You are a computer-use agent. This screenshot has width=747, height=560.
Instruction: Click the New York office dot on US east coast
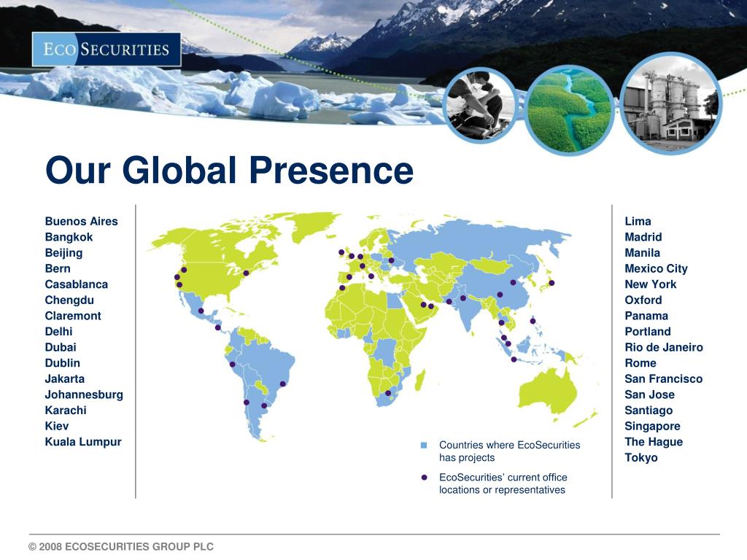[x=246, y=273]
